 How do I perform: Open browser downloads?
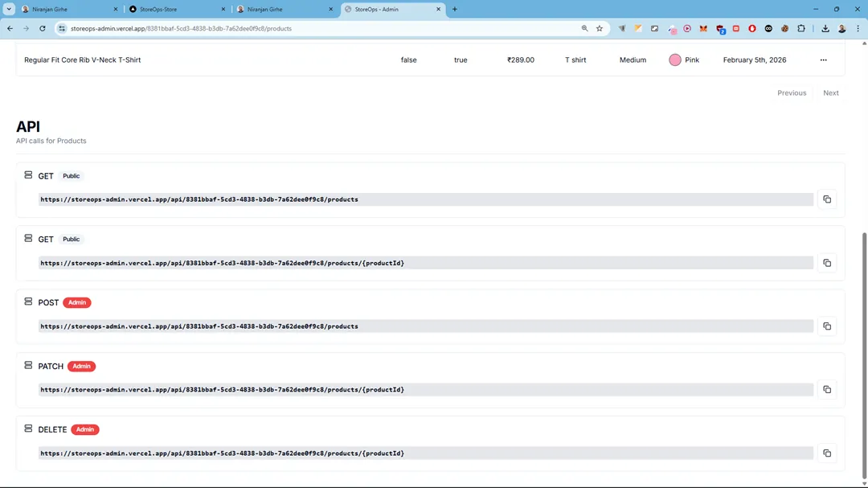click(x=825, y=28)
